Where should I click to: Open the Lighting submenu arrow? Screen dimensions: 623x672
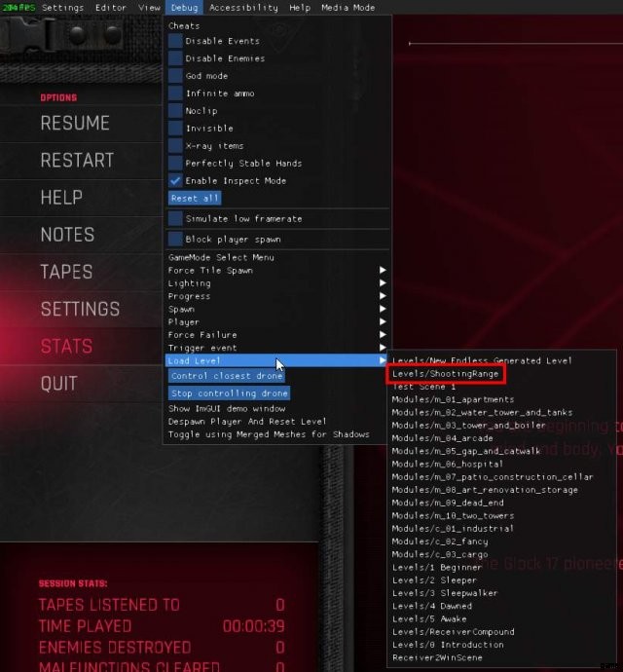(x=383, y=283)
